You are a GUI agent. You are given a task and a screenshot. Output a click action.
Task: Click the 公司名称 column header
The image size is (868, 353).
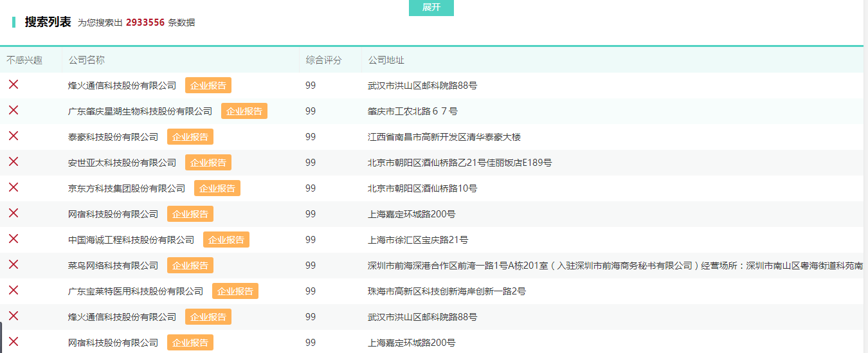pyautogui.click(x=87, y=60)
